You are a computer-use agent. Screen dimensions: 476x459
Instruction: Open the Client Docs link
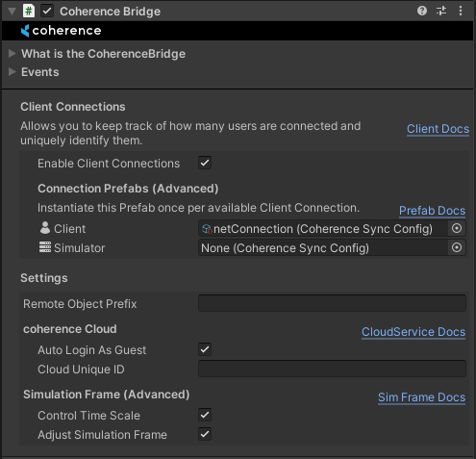[438, 129]
